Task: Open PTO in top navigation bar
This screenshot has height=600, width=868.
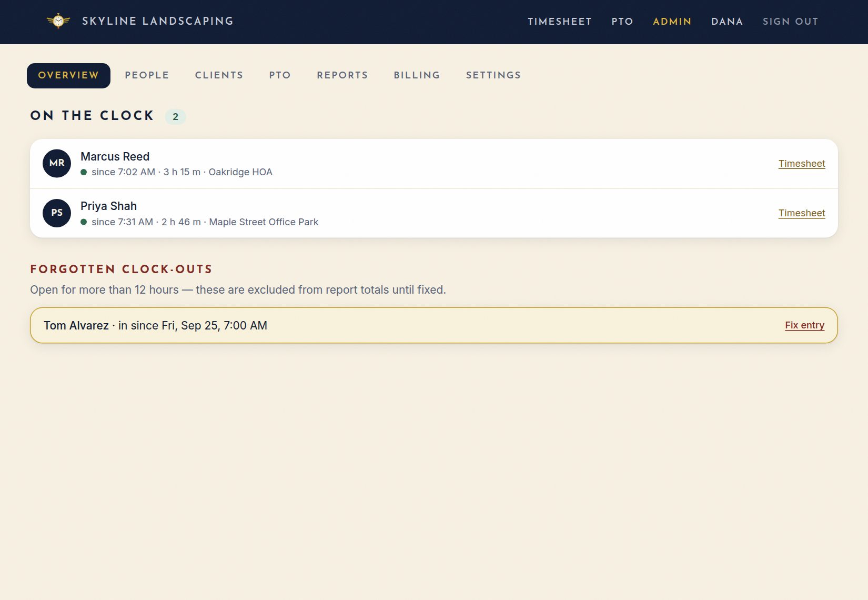Action: (622, 22)
